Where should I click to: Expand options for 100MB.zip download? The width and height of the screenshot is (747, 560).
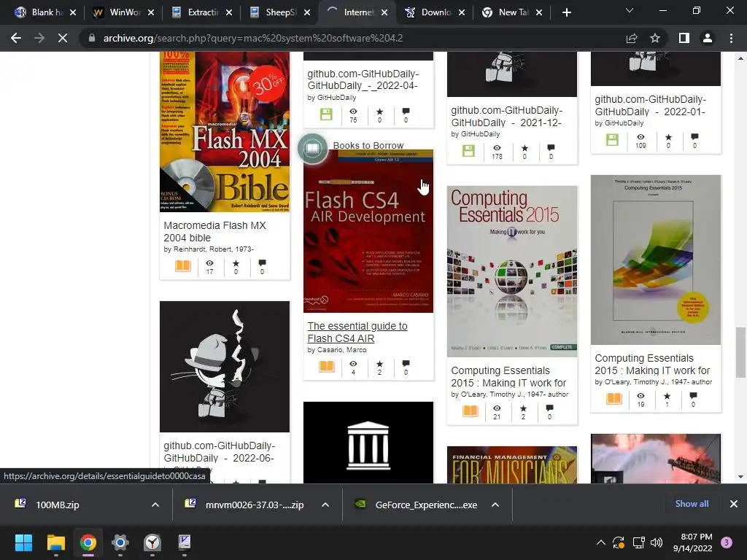click(155, 505)
